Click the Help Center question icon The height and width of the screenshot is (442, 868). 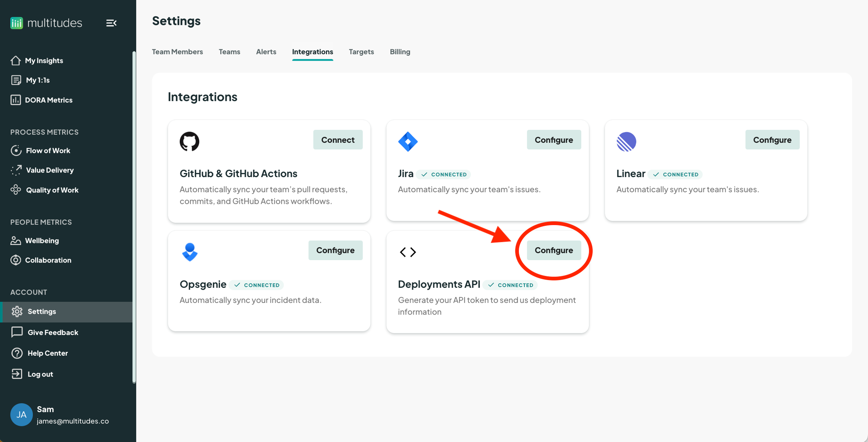(17, 353)
